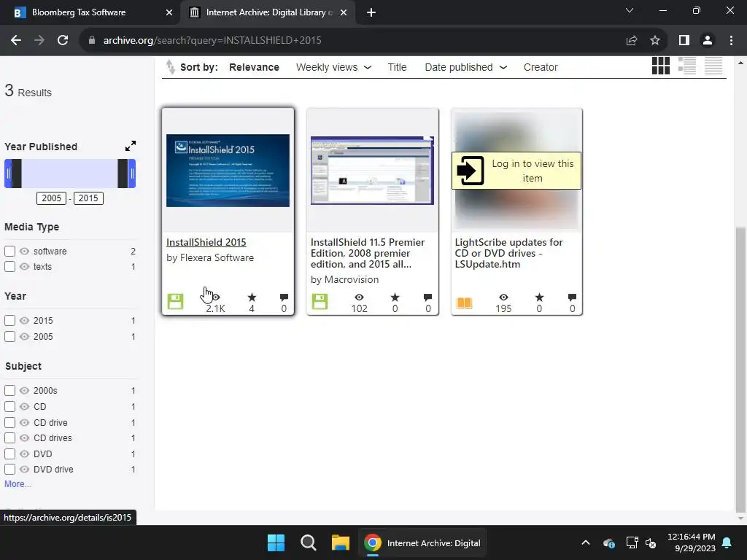Viewport: 747px width, 560px height.
Task: Open Windows Start menu
Action: pyautogui.click(x=276, y=542)
